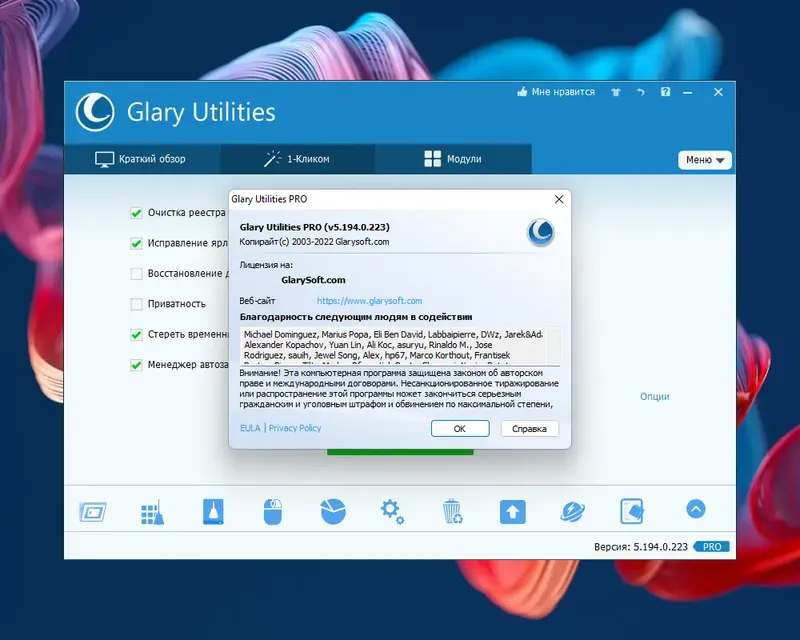
Task: Click the notes editor icon in bottom toolbar
Action: (630, 511)
